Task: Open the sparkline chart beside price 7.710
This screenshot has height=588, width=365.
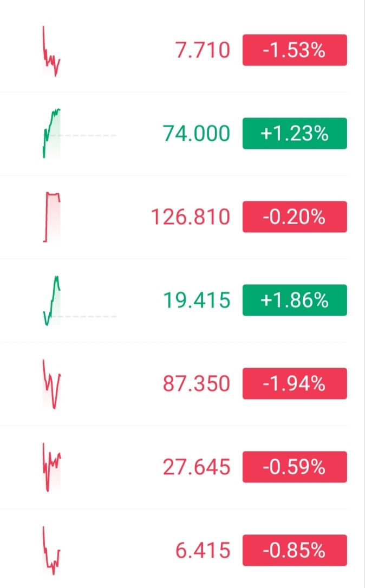Action: [51, 51]
